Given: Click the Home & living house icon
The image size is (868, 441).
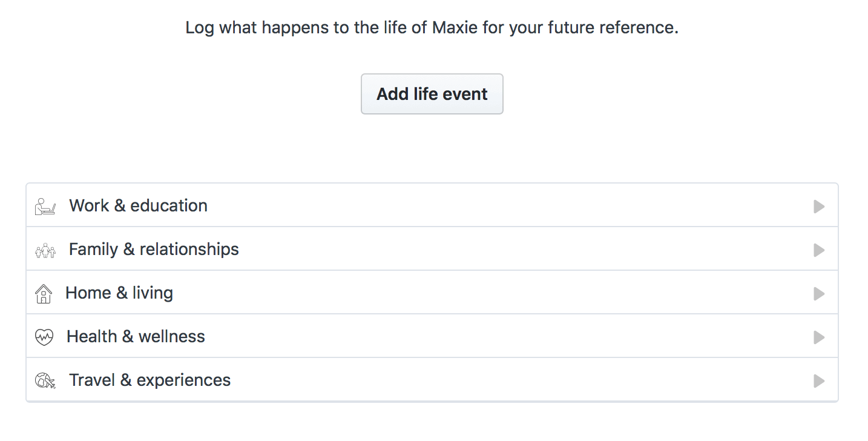Looking at the screenshot, I should pos(44,294).
